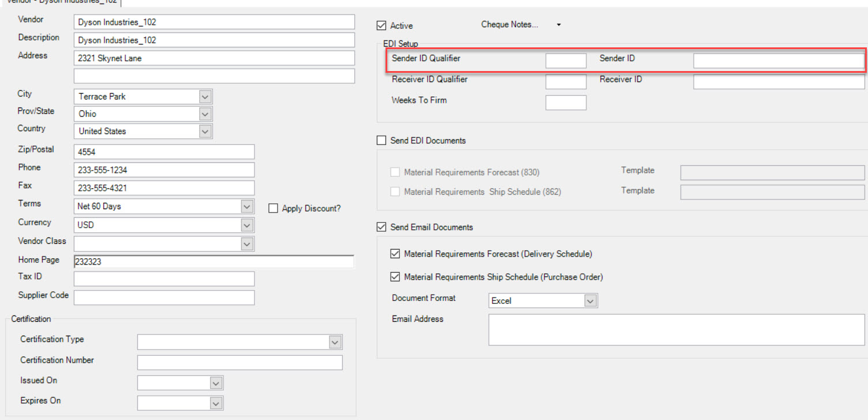The height and width of the screenshot is (420, 868).
Task: Click the Zip/Postal field
Action: (x=164, y=151)
